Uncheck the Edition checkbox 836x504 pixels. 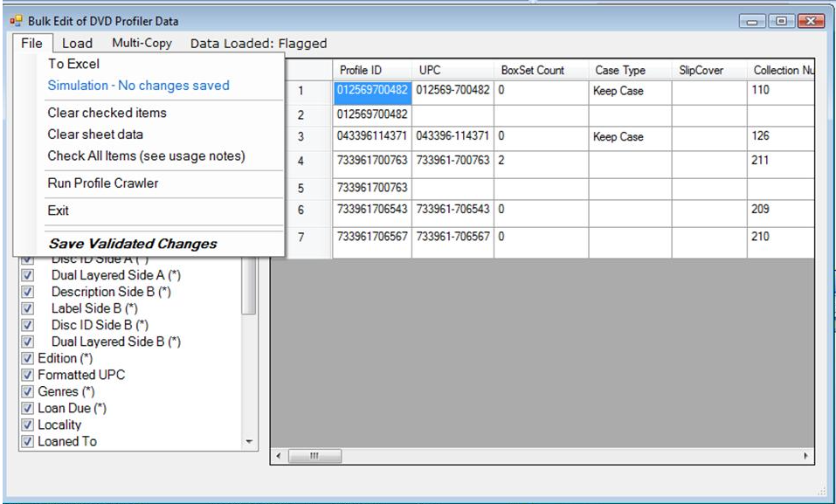[27, 358]
